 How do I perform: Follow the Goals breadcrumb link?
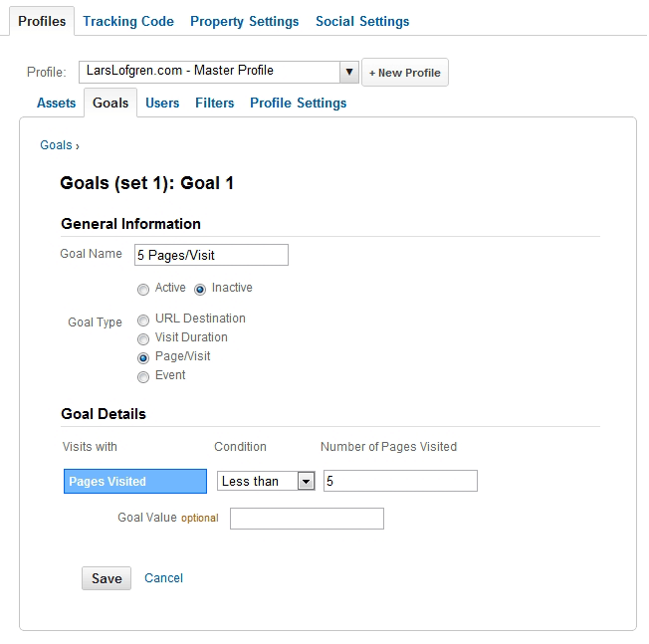tap(56, 145)
